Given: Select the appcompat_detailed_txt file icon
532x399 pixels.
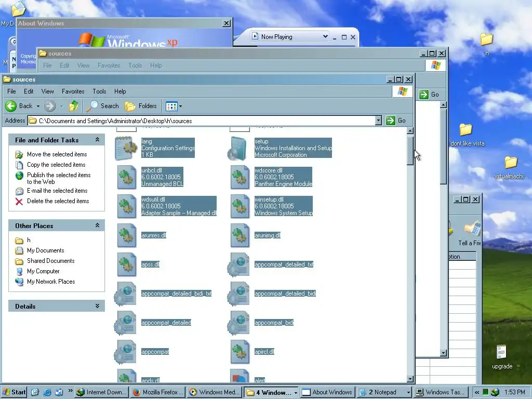Looking at the screenshot, I should pyautogui.click(x=238, y=264).
